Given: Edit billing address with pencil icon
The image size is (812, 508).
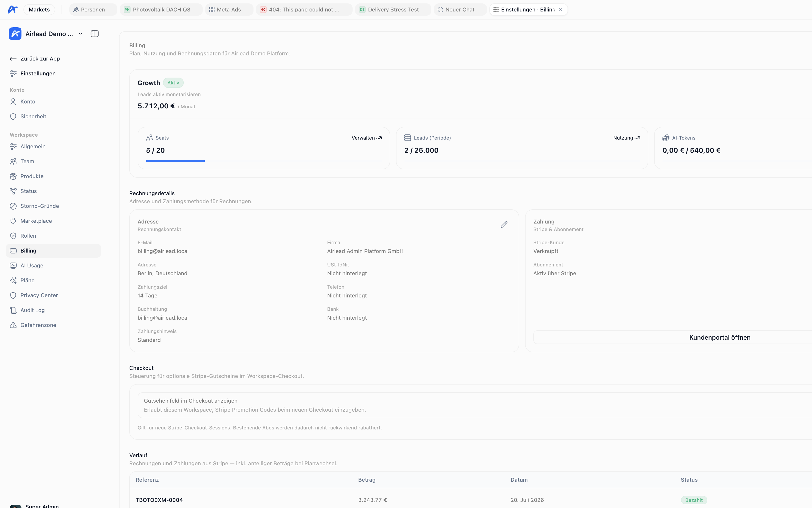Looking at the screenshot, I should pos(504,224).
